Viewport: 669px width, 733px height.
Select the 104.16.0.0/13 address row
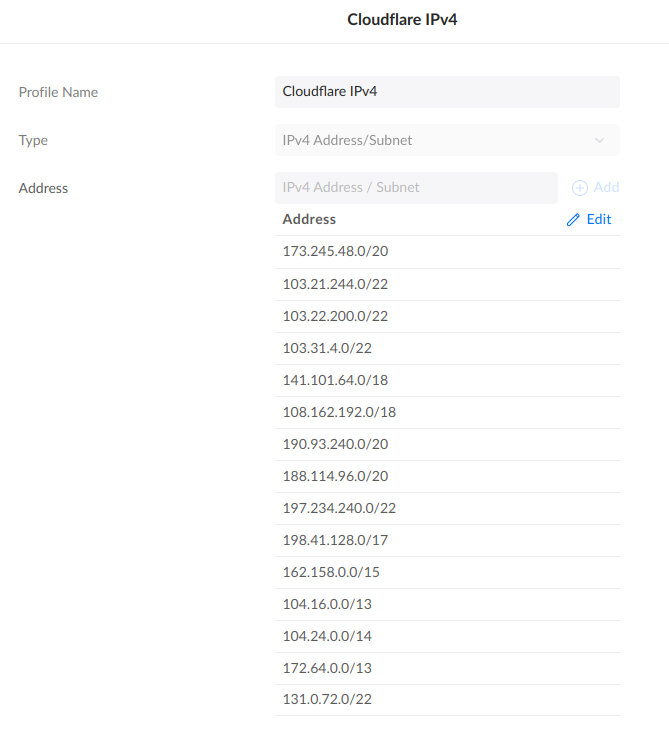(x=327, y=604)
